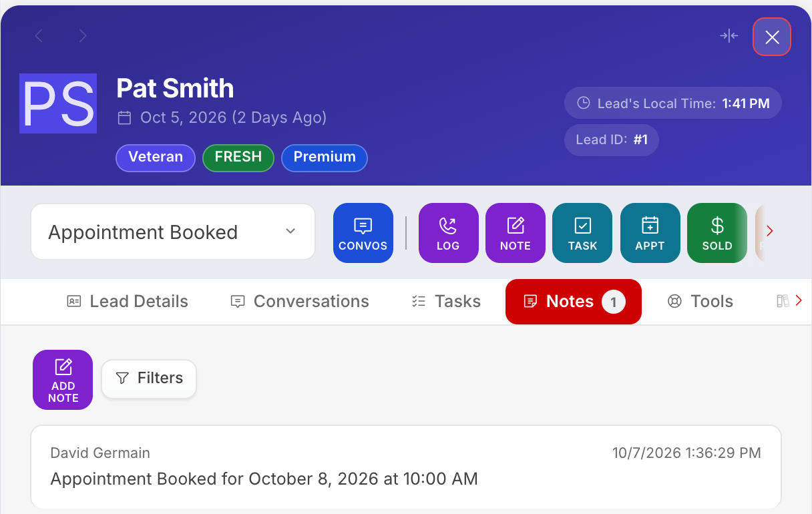
Task: Click the note timestamp 10/7/2026 1:36:29 PM
Action: (x=686, y=453)
